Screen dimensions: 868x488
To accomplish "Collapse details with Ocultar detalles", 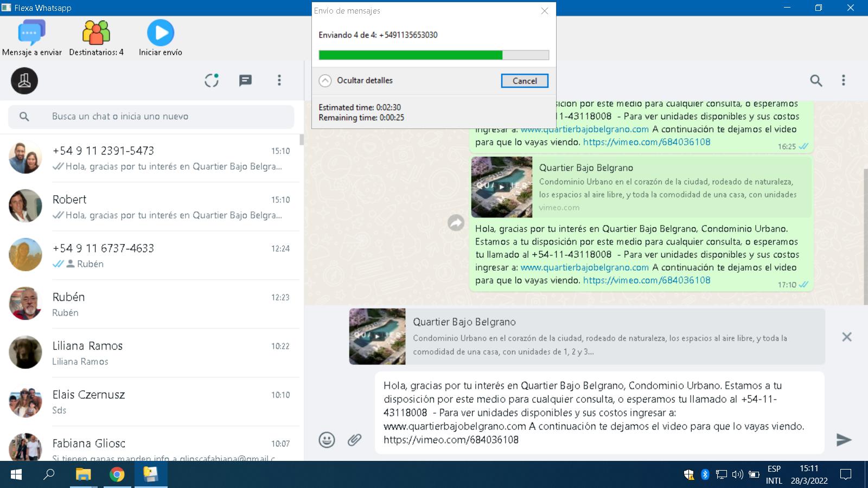I will (356, 80).
